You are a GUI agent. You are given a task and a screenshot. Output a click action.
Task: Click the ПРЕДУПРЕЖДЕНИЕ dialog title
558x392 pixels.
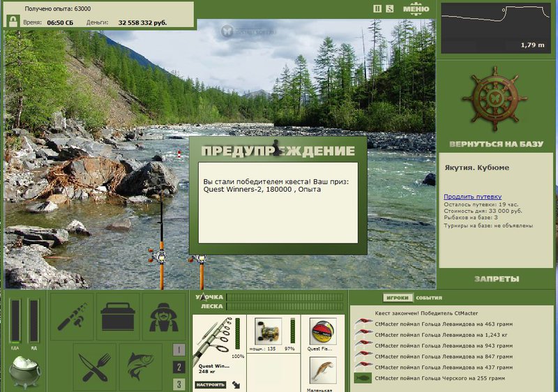tap(278, 151)
